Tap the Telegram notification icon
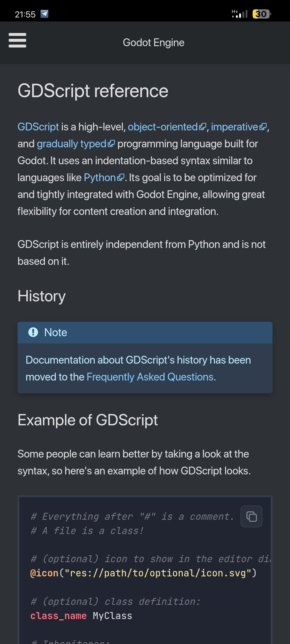 point(44,14)
